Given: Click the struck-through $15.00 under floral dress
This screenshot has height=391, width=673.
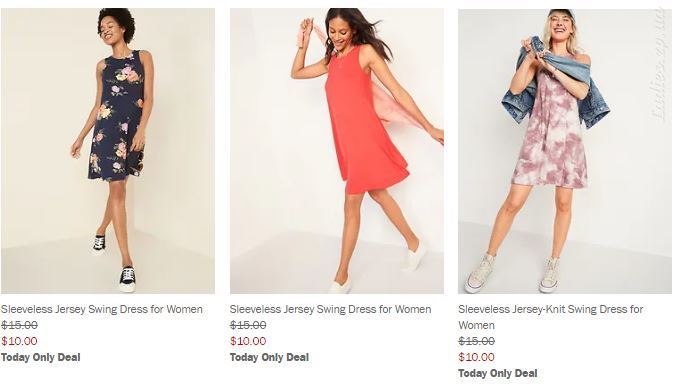Looking at the screenshot, I should [x=19, y=325].
